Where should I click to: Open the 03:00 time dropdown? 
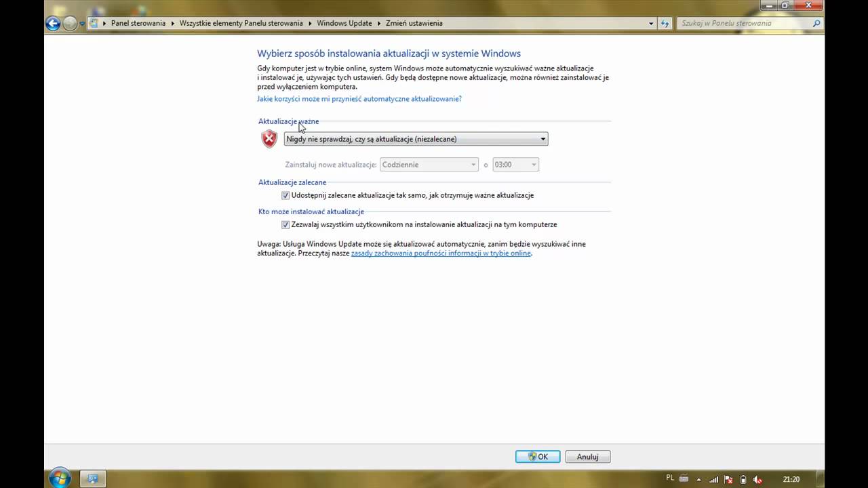pos(515,165)
